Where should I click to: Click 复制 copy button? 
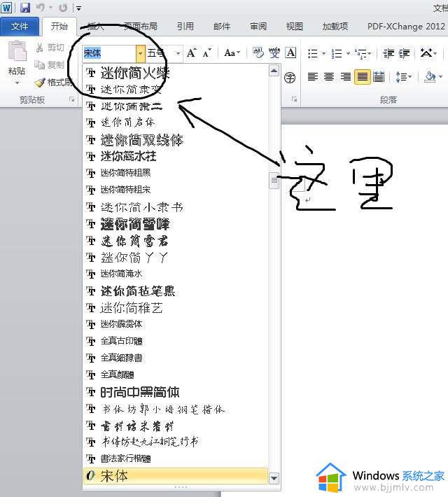(50, 65)
